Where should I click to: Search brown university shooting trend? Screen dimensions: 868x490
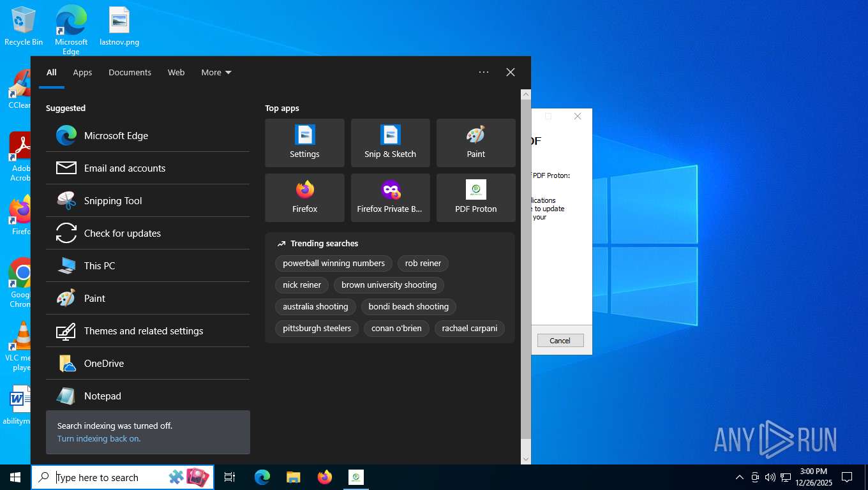389,285
